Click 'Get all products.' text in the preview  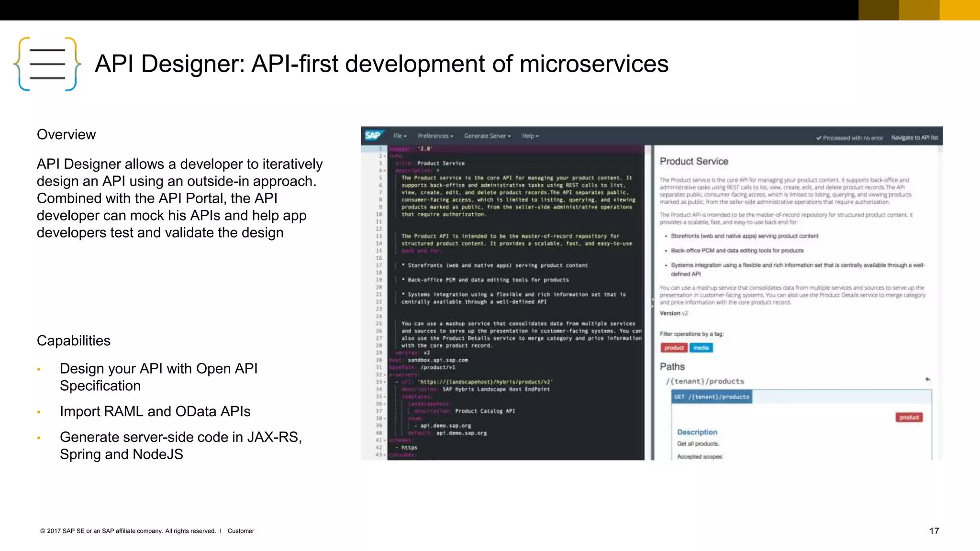(x=698, y=444)
